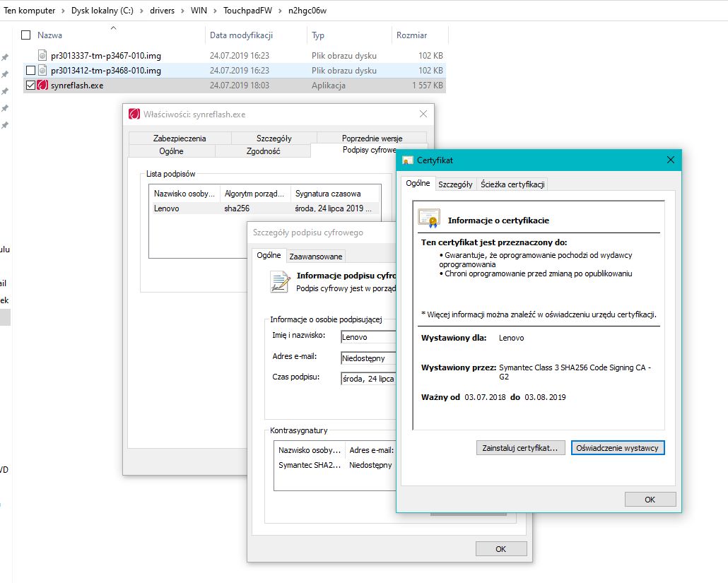Select the Lenovo row in Lista podpisów
This screenshot has height=583, width=728.
(264, 208)
